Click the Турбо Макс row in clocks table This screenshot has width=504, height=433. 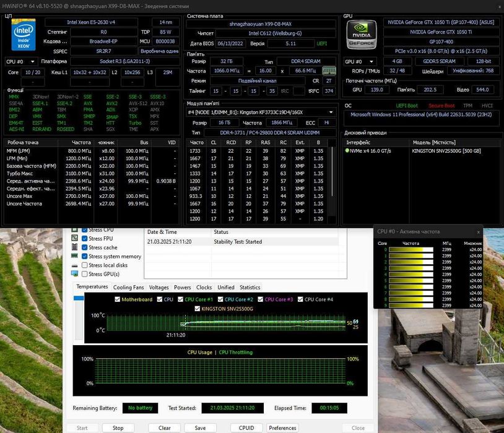click(x=91, y=173)
